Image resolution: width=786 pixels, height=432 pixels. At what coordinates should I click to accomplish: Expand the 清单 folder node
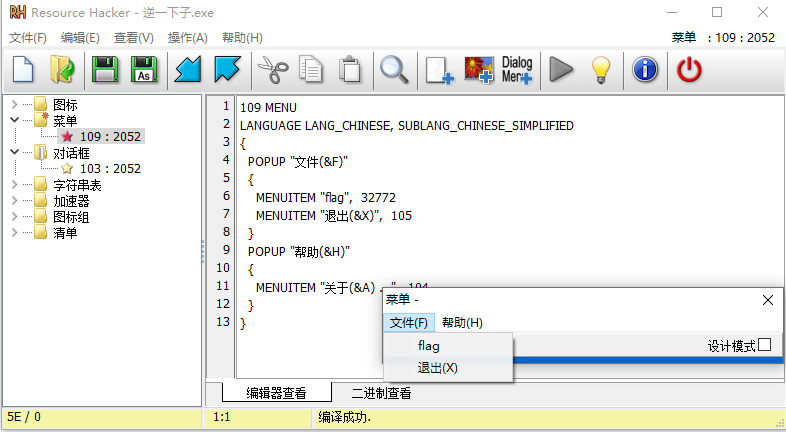coord(15,232)
